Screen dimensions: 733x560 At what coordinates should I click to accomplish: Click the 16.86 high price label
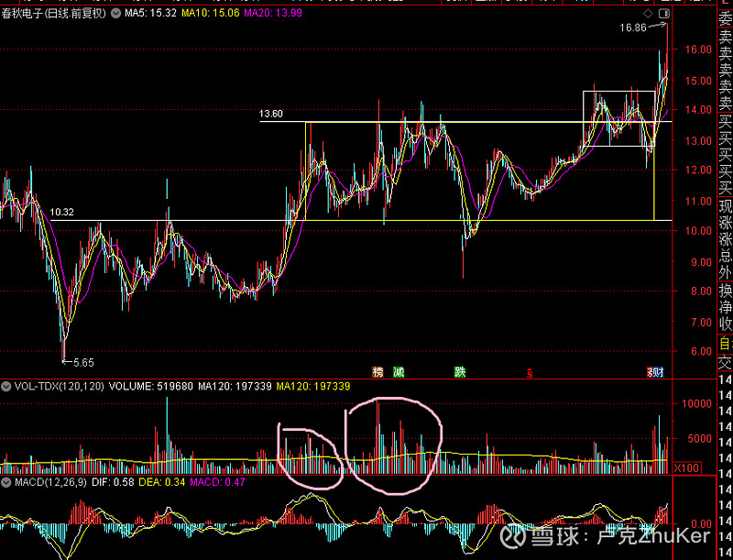[633, 27]
